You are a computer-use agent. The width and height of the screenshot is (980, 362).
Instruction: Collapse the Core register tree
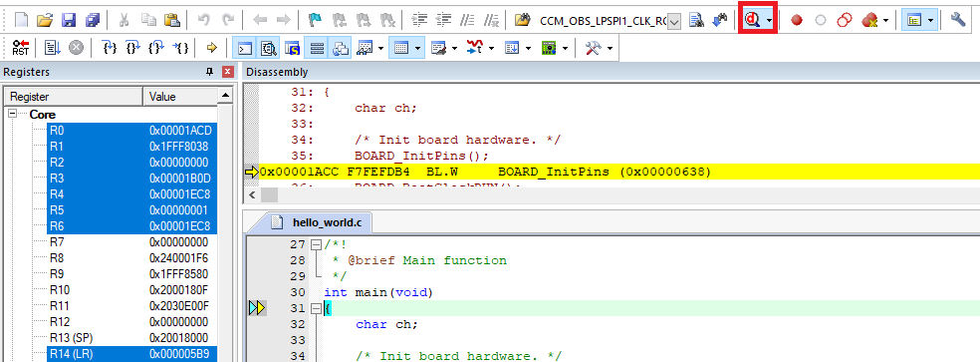12,115
